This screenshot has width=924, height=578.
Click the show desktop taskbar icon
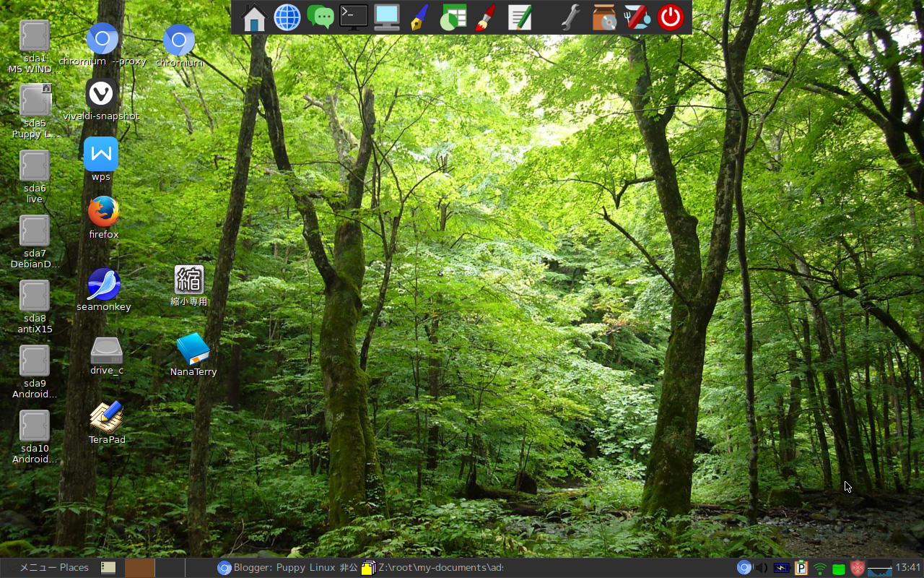point(108,568)
